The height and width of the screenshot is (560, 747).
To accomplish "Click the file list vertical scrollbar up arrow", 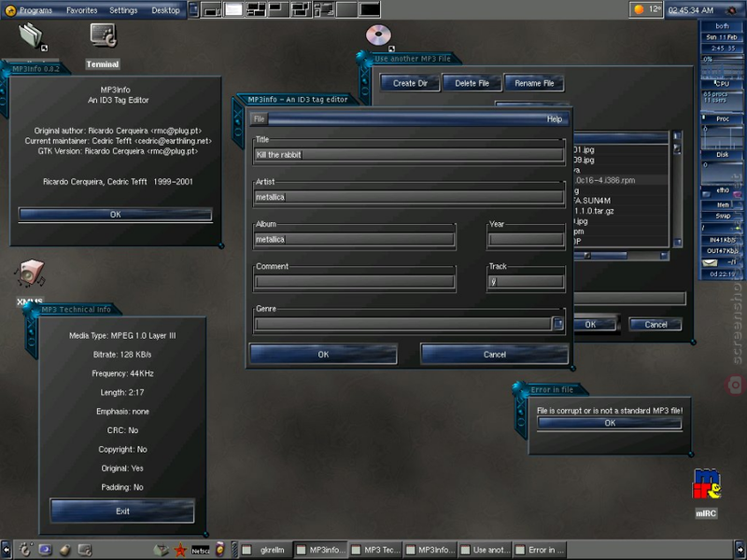I will (x=677, y=135).
